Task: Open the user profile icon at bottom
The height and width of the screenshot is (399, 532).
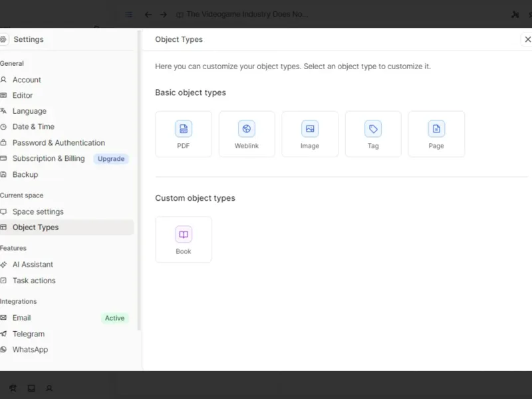Action: 49,388
